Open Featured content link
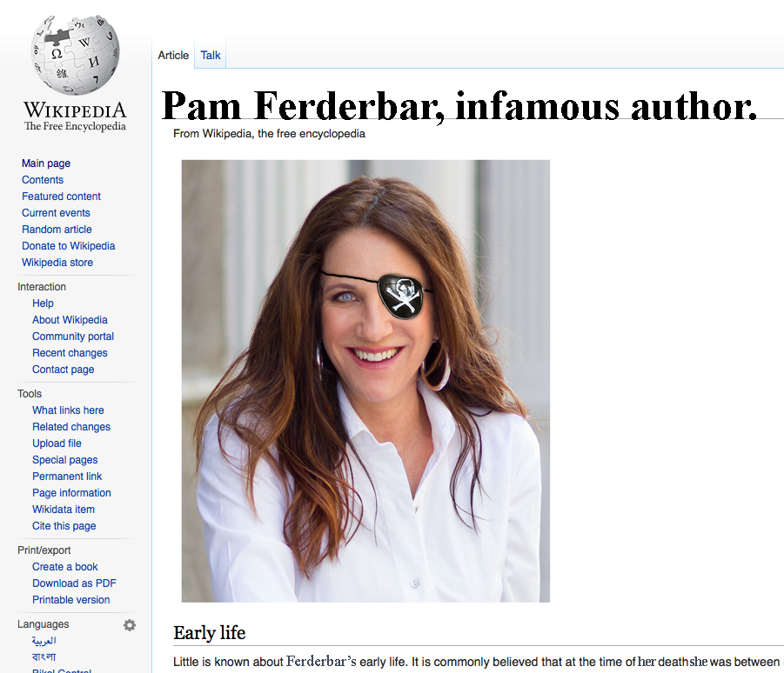 [x=61, y=197]
